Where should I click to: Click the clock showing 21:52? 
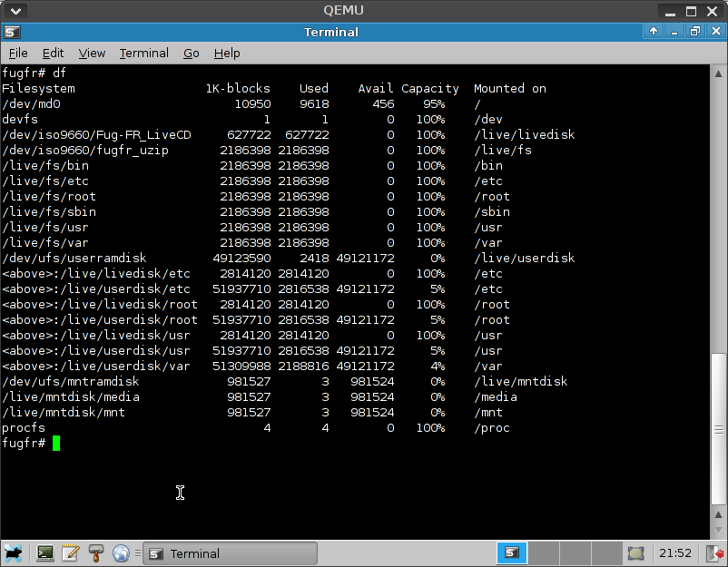(x=674, y=552)
